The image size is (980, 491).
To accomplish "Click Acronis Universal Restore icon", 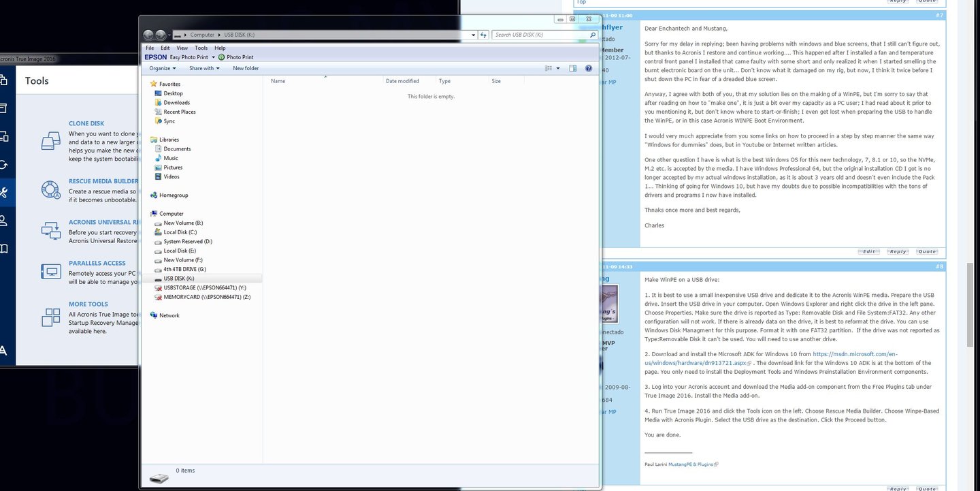I will pos(51,230).
